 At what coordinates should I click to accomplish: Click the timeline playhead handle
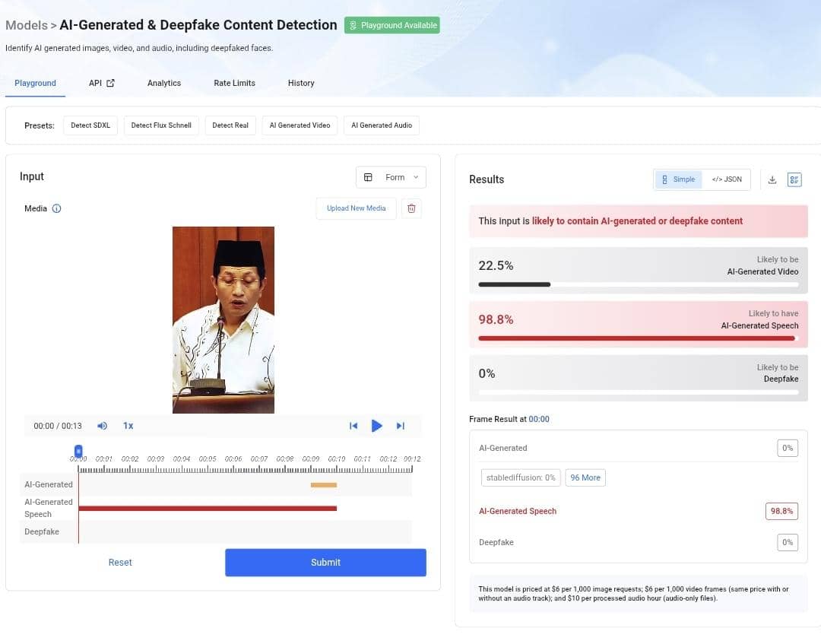[x=78, y=452]
